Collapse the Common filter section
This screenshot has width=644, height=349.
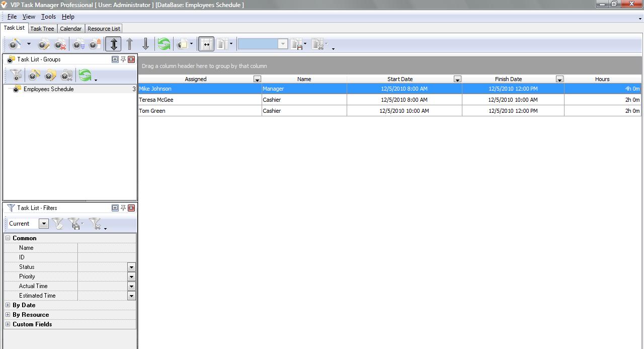8,238
